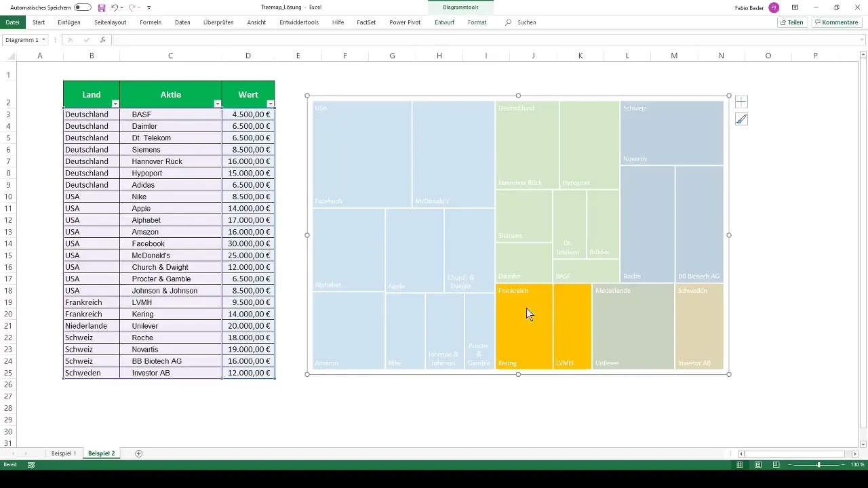The height and width of the screenshot is (488, 868).
Task: Click the Enter checkmark formula bar icon
Action: click(86, 40)
